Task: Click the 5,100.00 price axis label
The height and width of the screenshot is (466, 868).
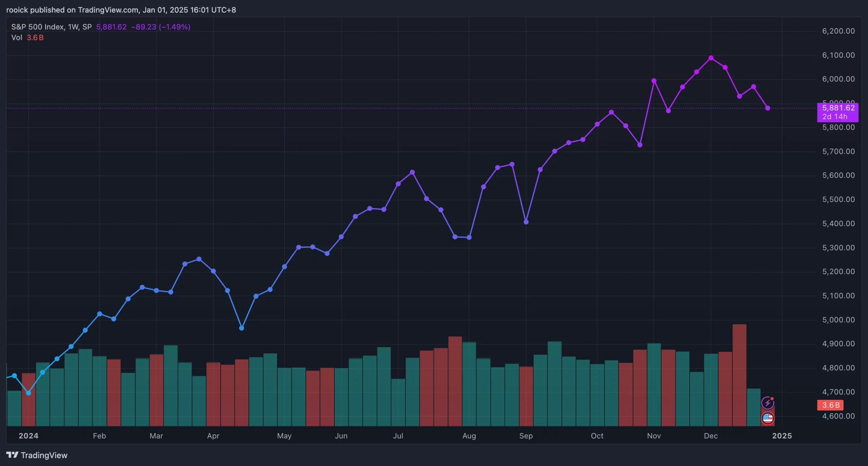Action: point(839,296)
